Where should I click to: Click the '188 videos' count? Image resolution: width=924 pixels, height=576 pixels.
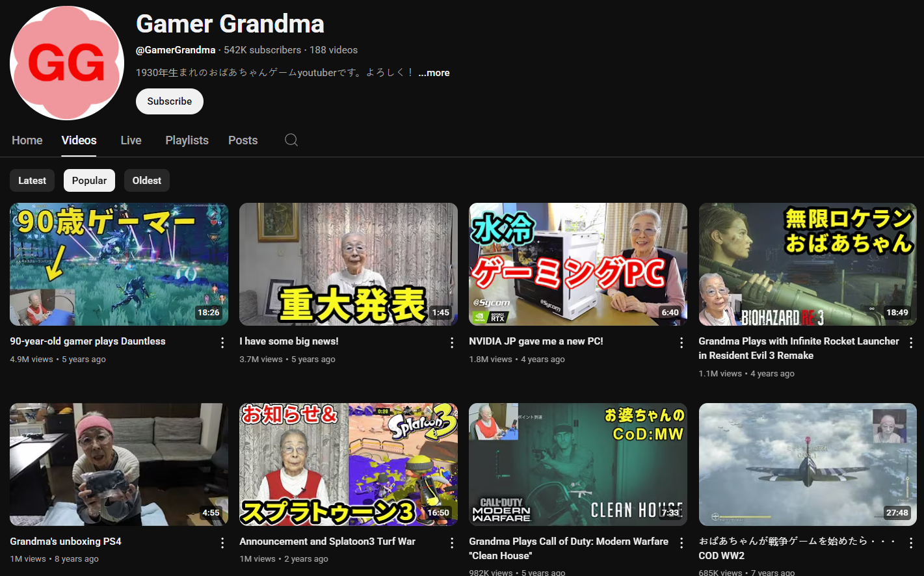334,50
